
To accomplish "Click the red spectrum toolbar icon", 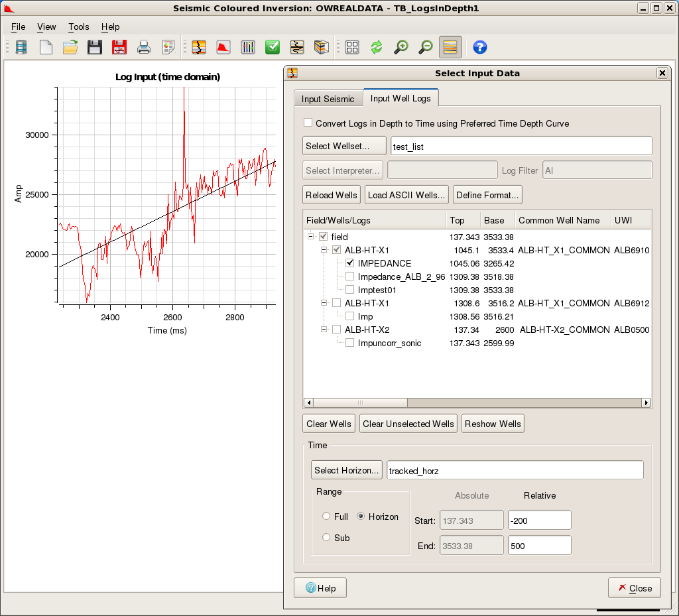I will point(223,47).
